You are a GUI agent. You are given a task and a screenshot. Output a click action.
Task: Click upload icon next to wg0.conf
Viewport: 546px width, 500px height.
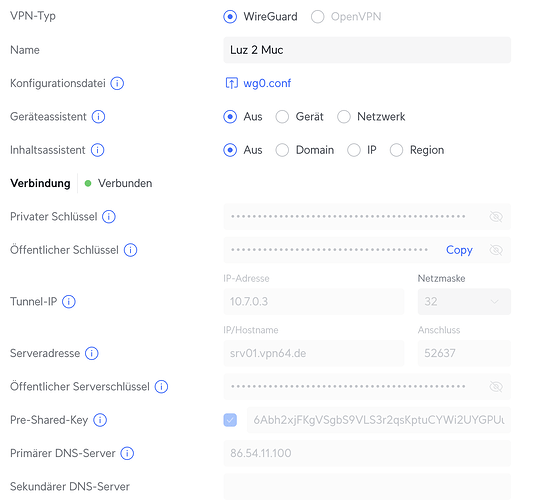232,83
